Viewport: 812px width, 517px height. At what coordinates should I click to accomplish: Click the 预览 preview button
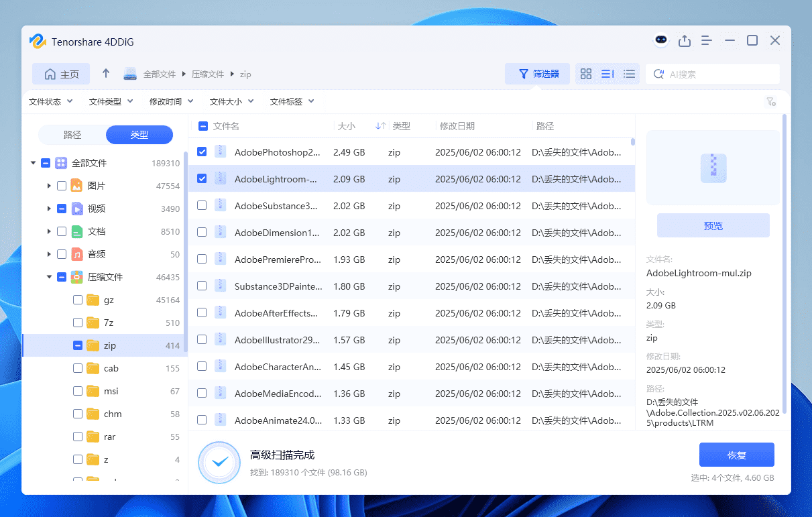coord(713,225)
